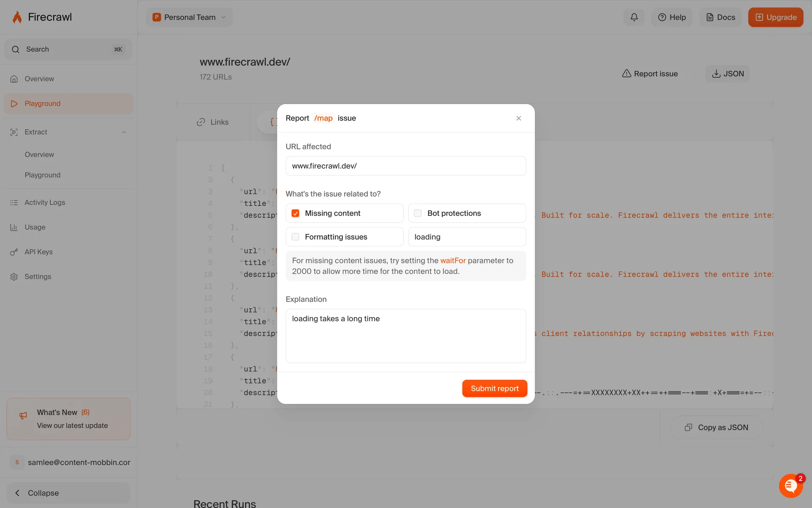Viewport: 812px width, 508px height.
Task: Collapse the Extract section chevron
Action: (x=124, y=133)
